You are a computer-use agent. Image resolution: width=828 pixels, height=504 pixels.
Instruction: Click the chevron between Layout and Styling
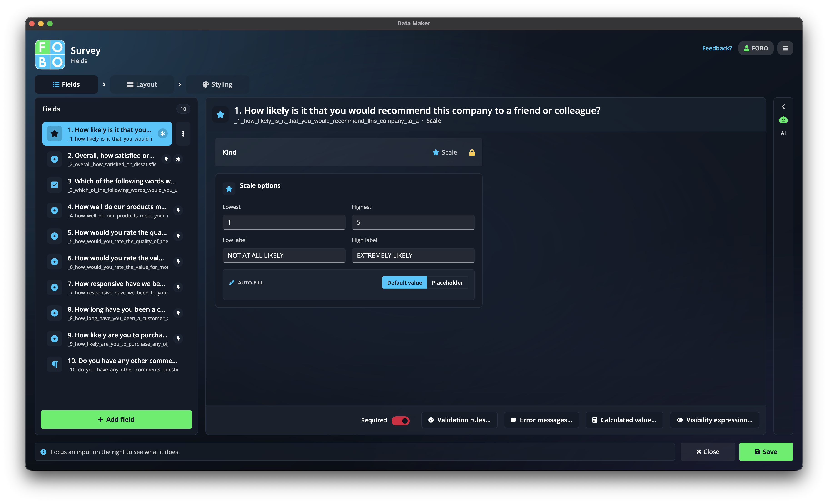[180, 85]
